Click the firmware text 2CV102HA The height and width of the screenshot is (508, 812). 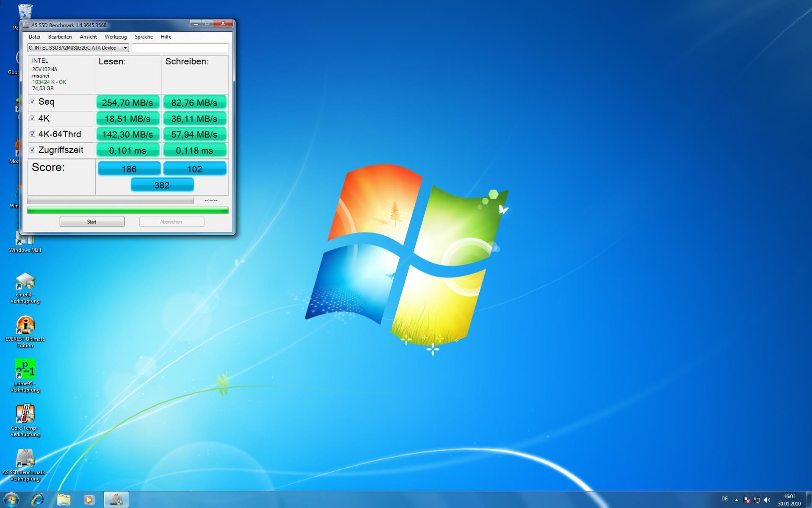point(44,69)
